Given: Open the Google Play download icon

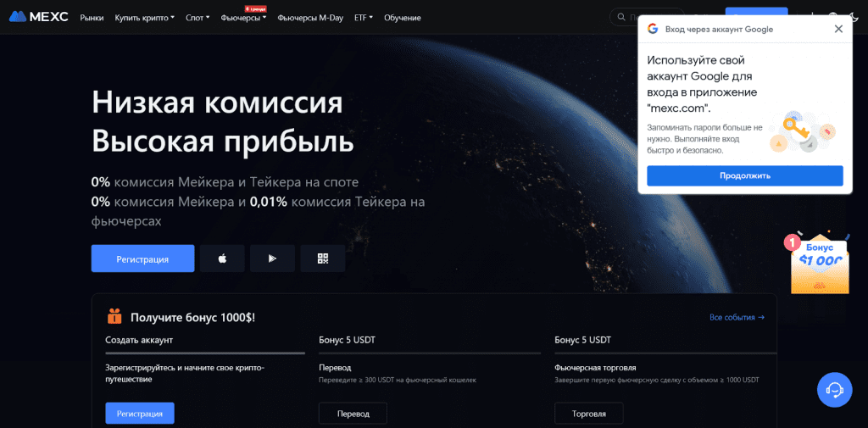Looking at the screenshot, I should 272,258.
